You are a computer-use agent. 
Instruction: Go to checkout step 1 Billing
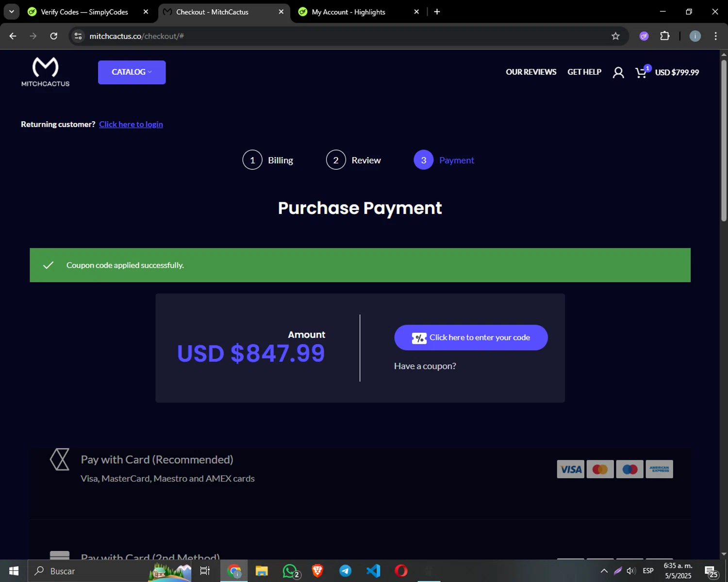pyautogui.click(x=268, y=160)
